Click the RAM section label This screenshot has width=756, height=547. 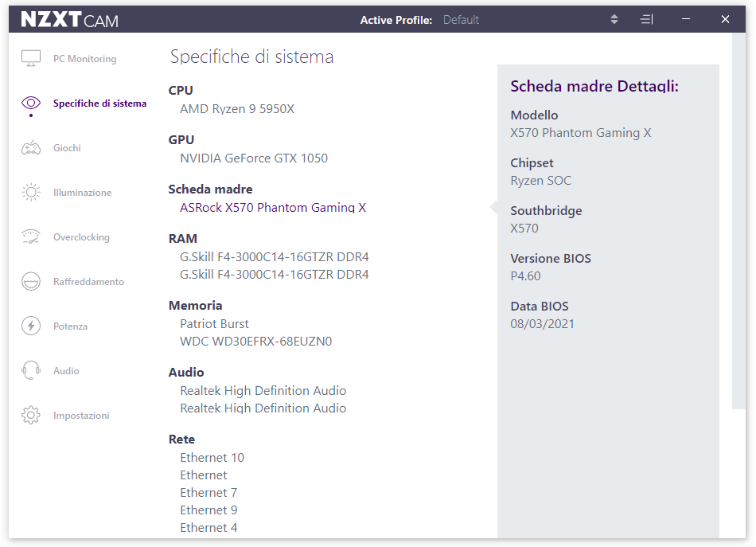[x=183, y=239]
